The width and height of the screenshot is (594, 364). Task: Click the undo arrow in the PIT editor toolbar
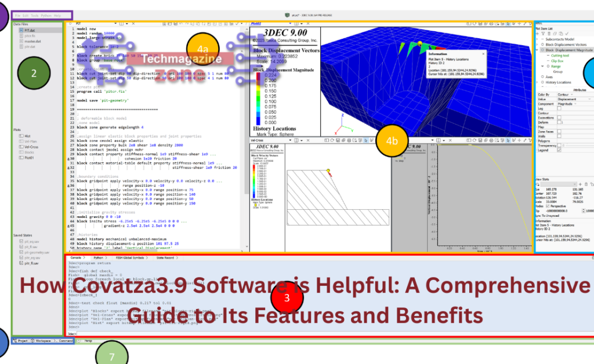pyautogui.click(x=181, y=23)
